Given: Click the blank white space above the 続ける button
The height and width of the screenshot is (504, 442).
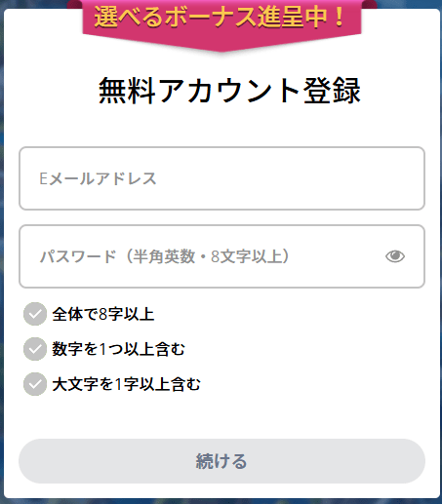Looking at the screenshot, I should [x=221, y=419].
